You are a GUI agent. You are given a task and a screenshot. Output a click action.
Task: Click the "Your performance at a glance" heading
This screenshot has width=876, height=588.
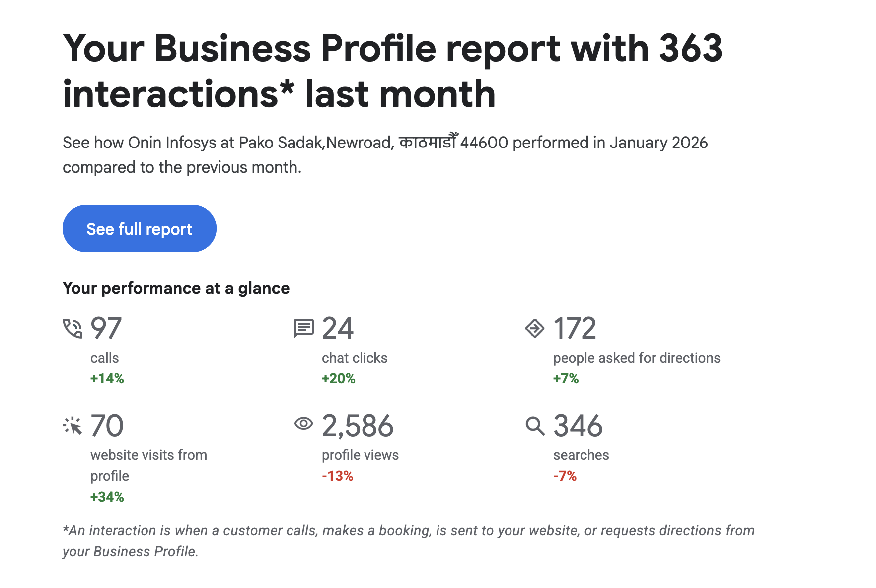pyautogui.click(x=176, y=288)
